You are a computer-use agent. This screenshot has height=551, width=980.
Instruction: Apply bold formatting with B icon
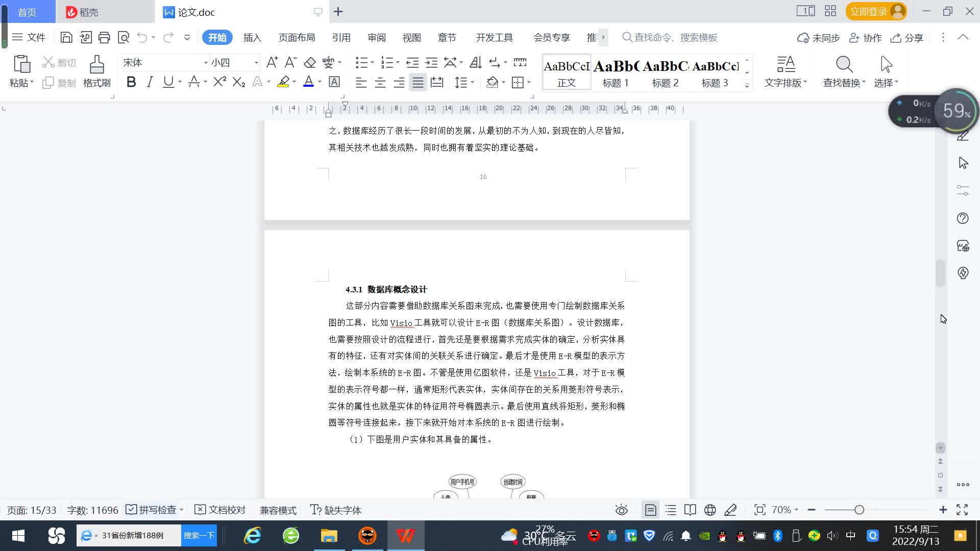point(131,82)
